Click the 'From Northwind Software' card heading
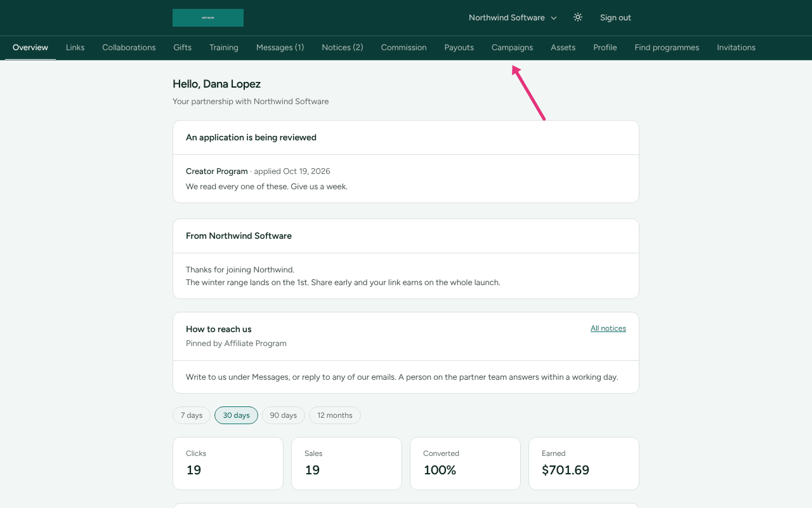 point(239,236)
